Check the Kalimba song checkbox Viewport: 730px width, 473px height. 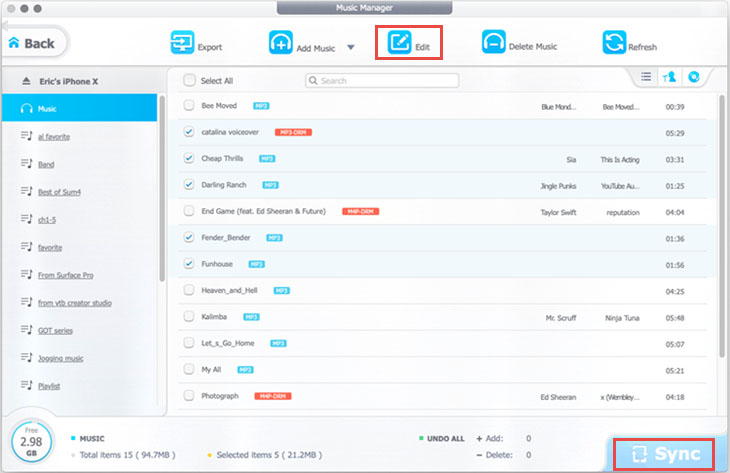189,317
